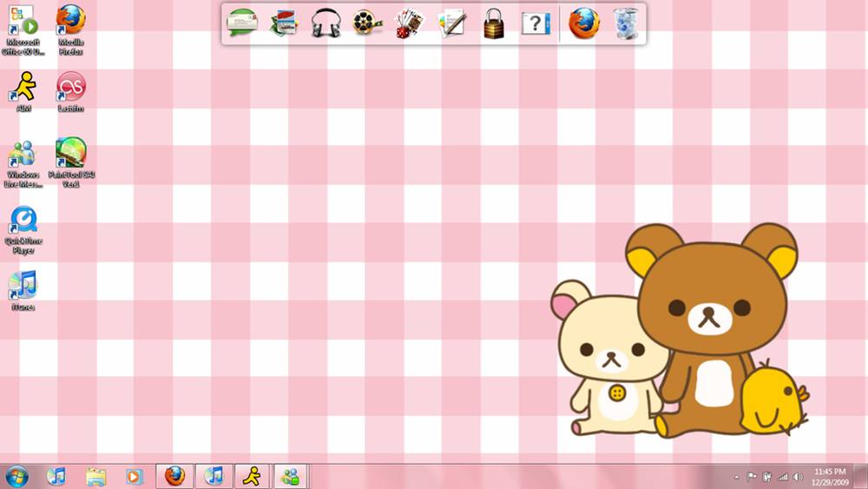Open the film reel video icon in the dock
This screenshot has height=489, width=868.
[x=367, y=23]
